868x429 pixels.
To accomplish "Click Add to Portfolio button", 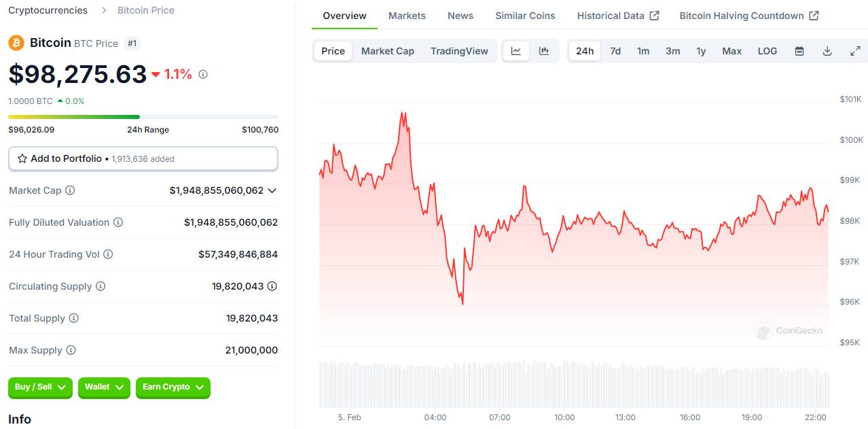I will click(x=143, y=158).
